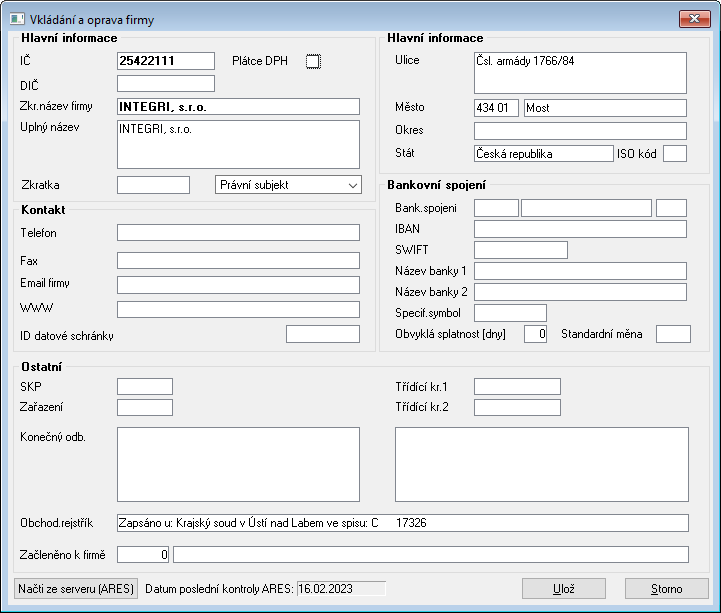This screenshot has width=721, height=613.
Task: Click the IČ field with 25422111
Action: point(166,61)
